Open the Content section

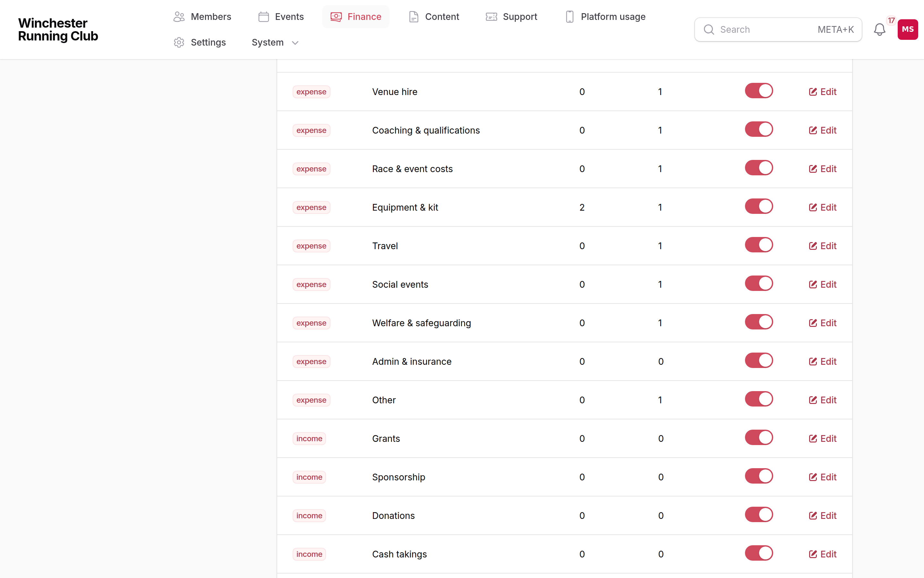[x=434, y=17]
